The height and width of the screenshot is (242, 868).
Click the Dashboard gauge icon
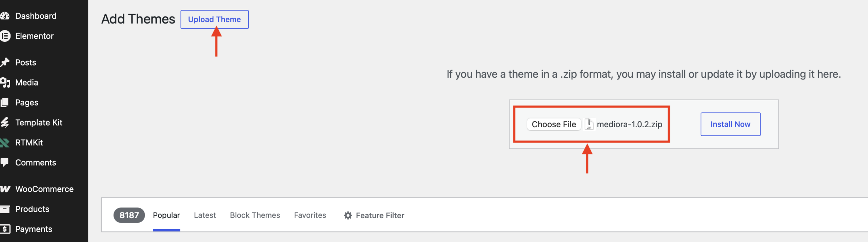pos(4,16)
